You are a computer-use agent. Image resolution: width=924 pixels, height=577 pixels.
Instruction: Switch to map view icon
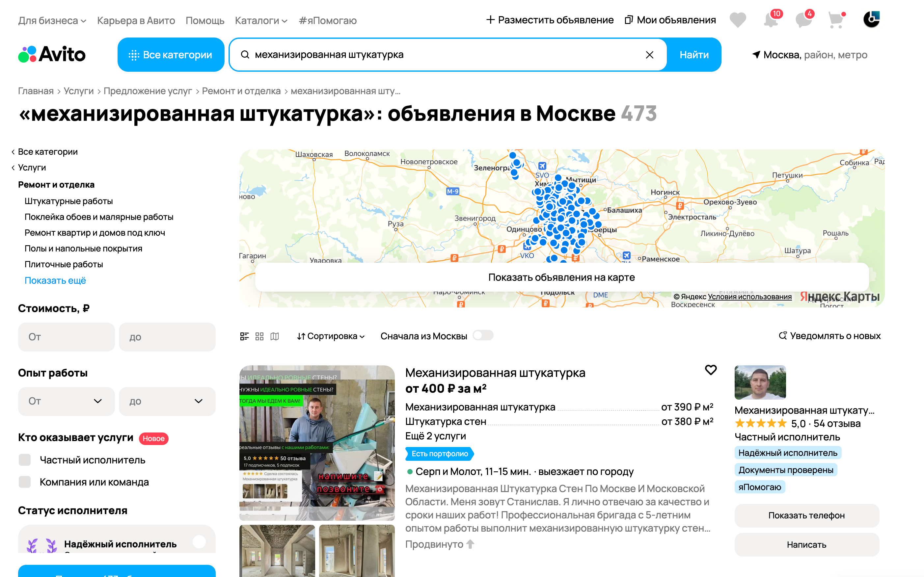275,336
